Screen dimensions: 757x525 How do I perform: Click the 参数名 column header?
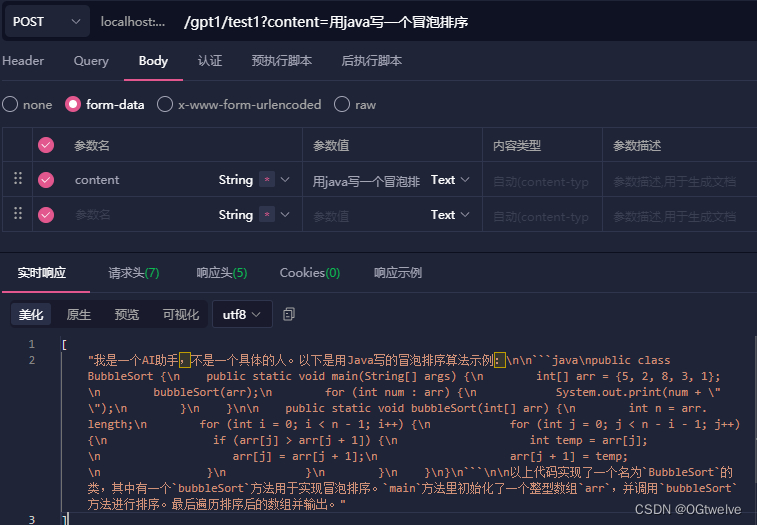[92, 145]
